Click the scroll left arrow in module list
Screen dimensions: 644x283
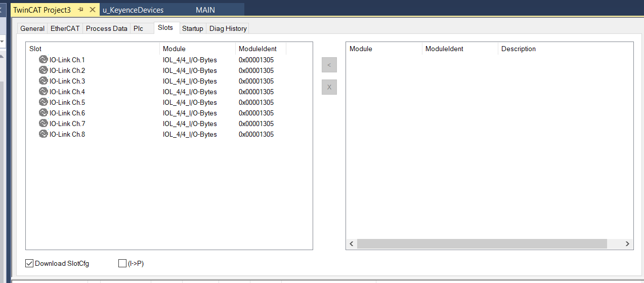352,244
